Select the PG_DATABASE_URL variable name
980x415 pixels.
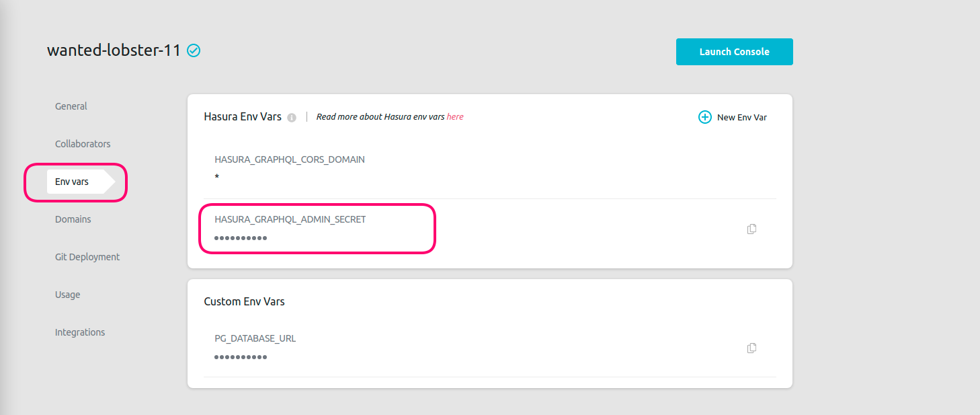pos(255,338)
